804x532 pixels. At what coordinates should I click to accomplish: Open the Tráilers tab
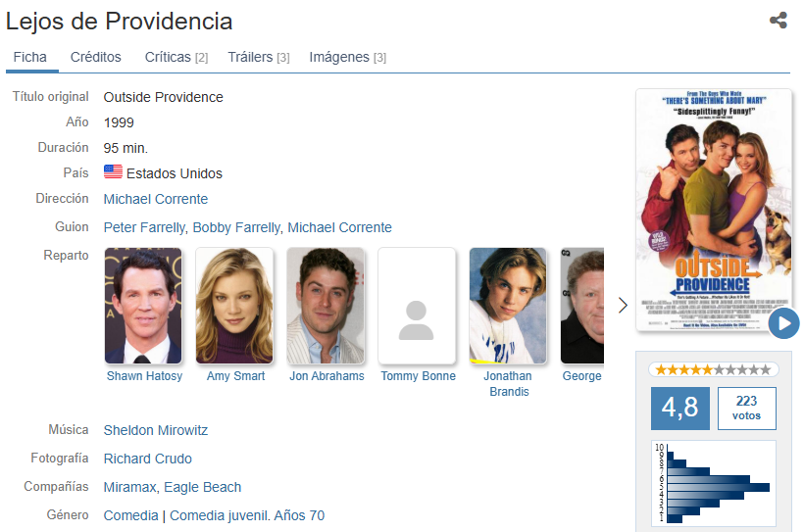259,57
